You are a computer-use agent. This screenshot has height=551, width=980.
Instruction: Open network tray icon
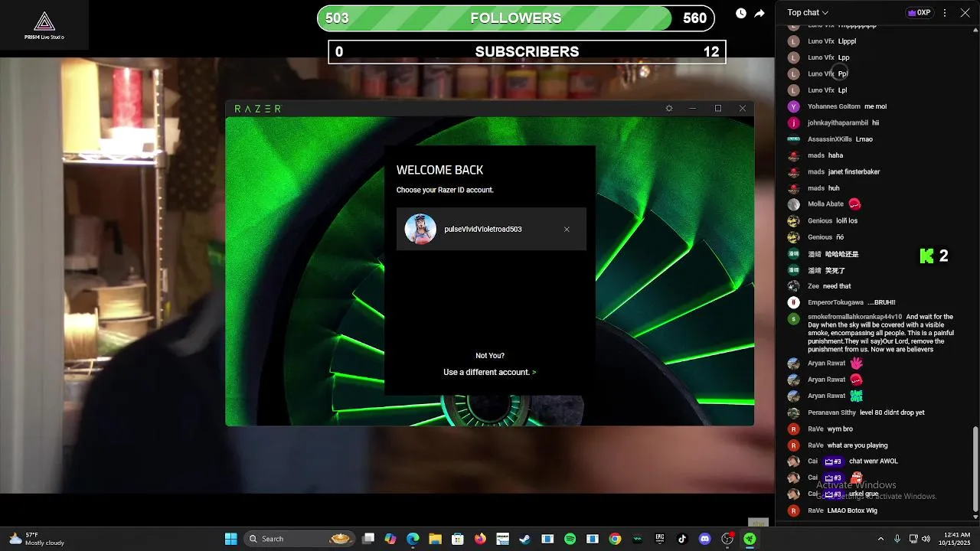tap(913, 539)
